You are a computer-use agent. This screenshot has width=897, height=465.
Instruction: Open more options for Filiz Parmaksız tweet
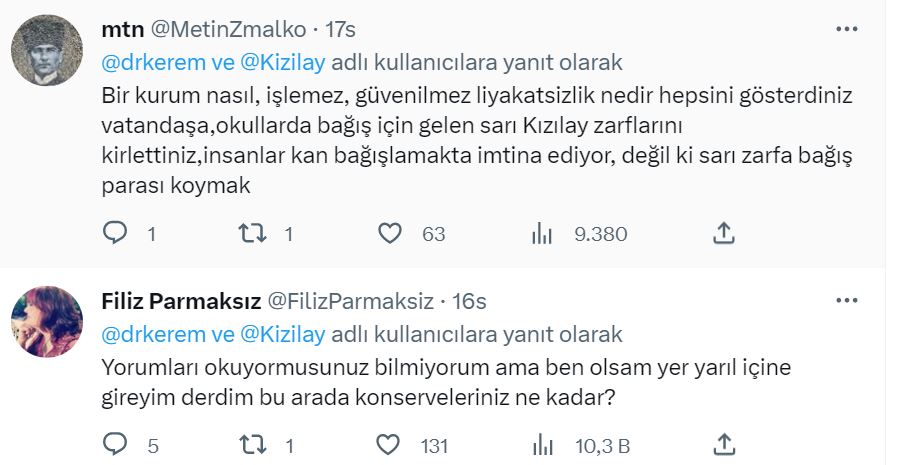(847, 301)
